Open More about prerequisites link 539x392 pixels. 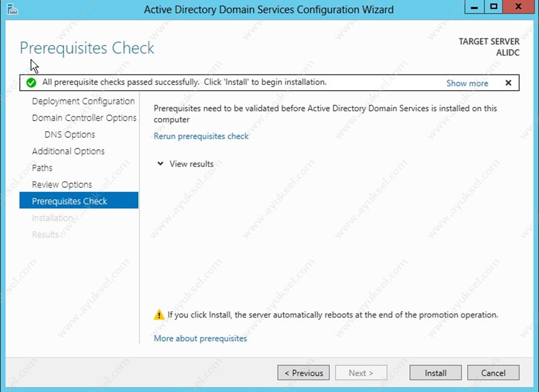[200, 339]
